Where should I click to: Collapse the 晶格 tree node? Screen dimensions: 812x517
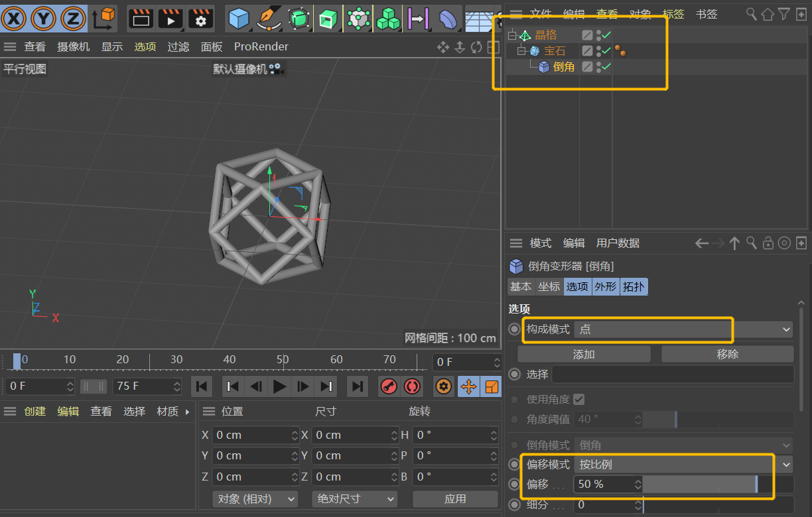point(511,34)
